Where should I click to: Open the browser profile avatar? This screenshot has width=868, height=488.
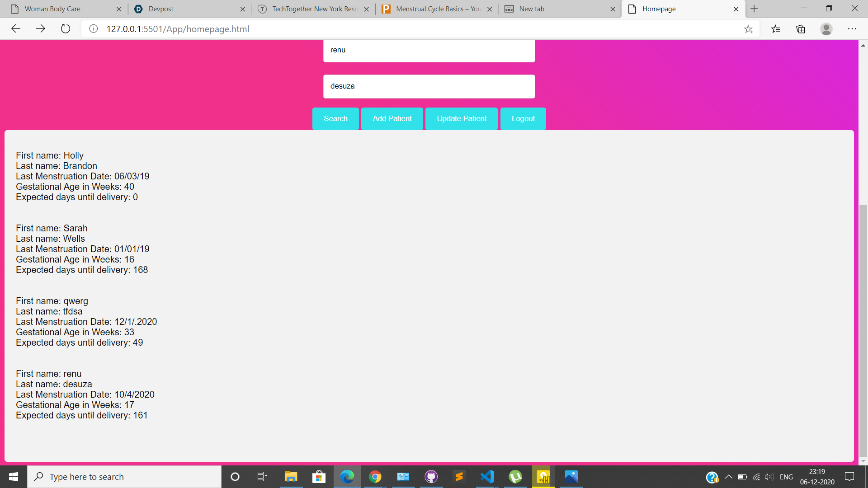point(826,29)
